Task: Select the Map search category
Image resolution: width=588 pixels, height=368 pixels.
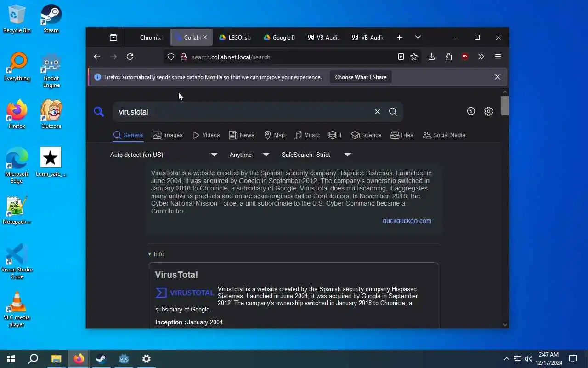Action: [275, 135]
